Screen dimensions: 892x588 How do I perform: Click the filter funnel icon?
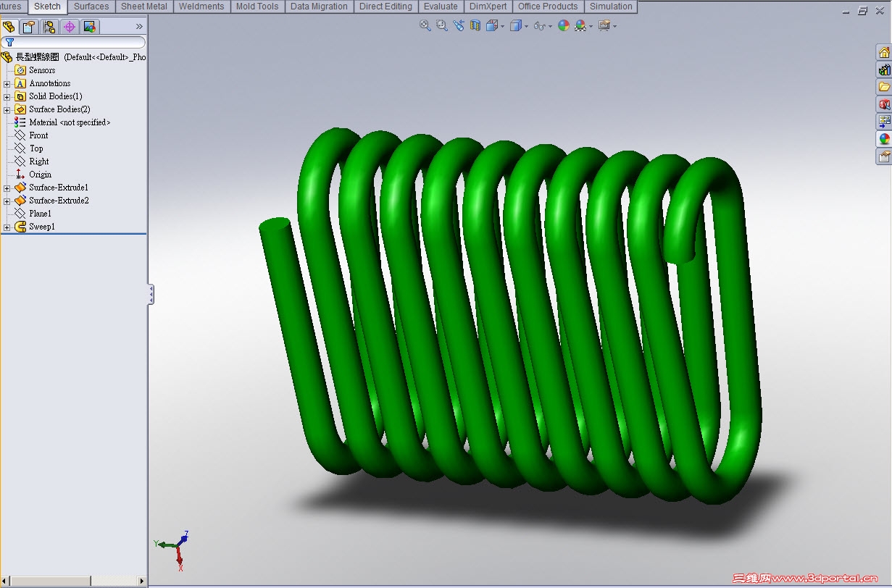point(9,43)
